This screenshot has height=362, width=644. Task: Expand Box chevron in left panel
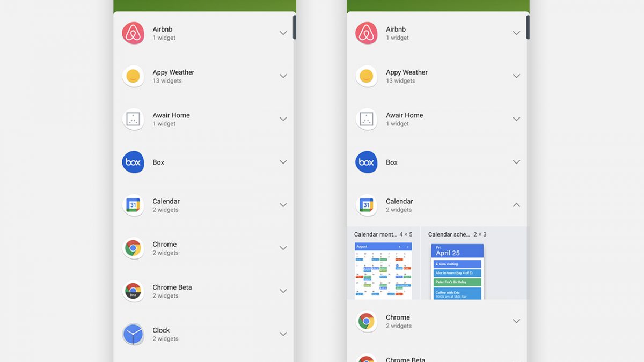pos(283,162)
